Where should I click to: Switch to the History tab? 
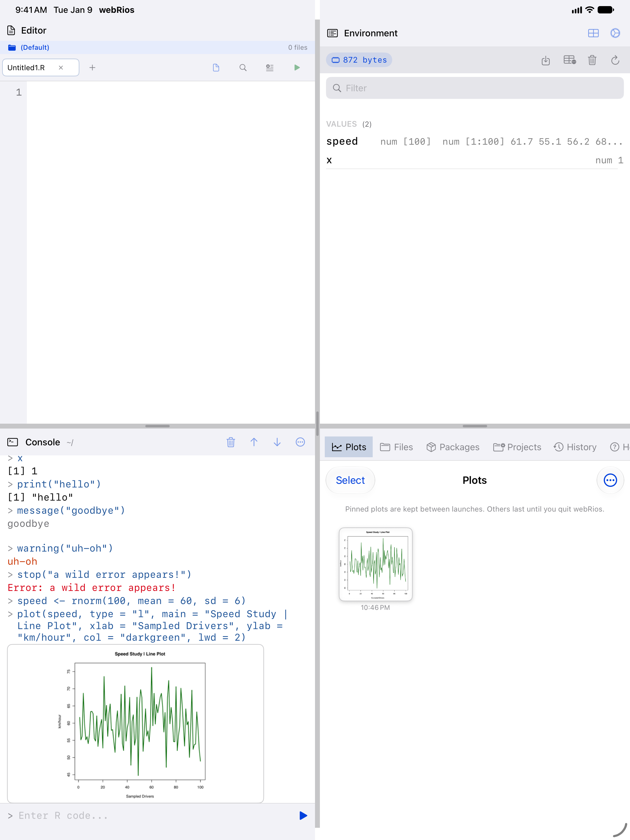click(x=575, y=447)
